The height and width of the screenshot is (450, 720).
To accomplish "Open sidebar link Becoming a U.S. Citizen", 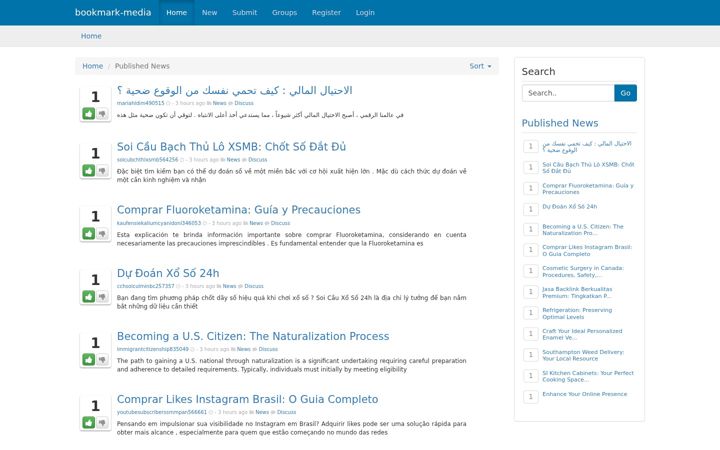I will [x=583, y=230].
